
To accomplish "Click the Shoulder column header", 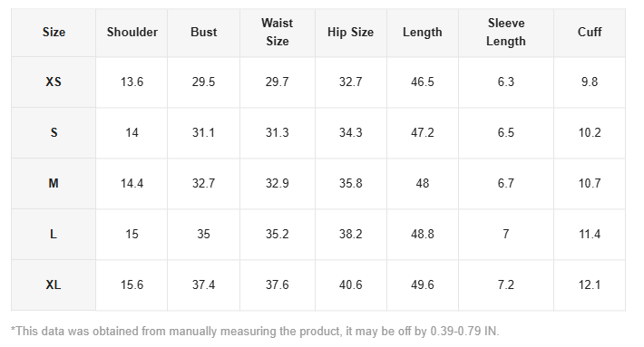I will point(132,32).
